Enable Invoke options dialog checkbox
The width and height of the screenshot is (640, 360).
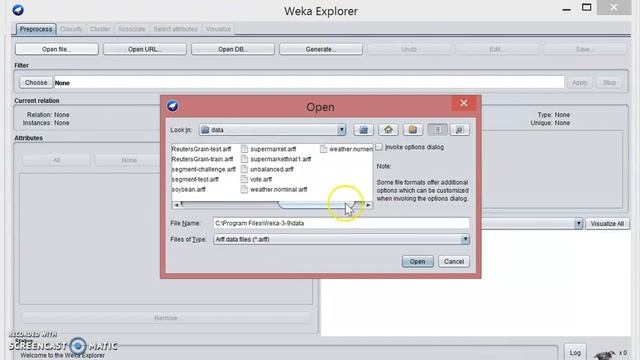point(379,147)
